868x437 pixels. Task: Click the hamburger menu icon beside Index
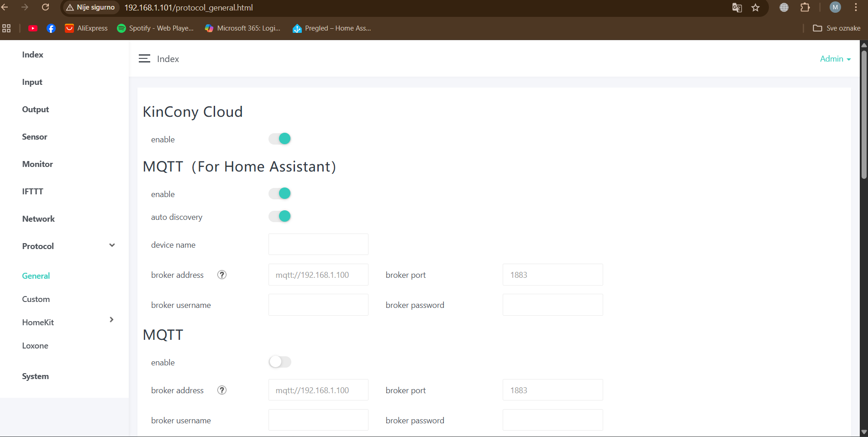[144, 59]
